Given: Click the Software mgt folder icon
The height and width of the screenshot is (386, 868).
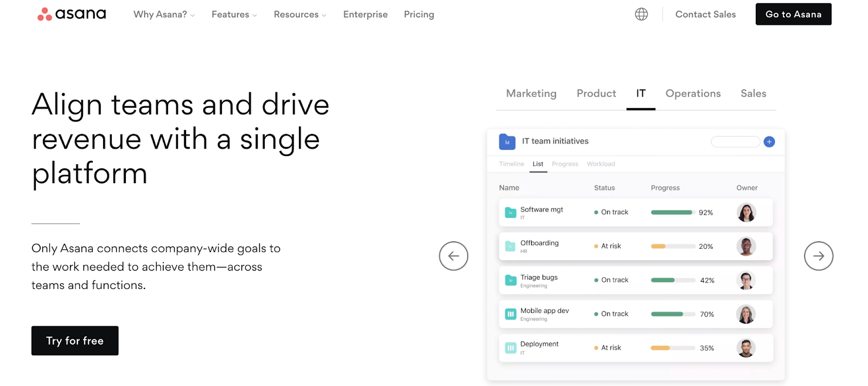Looking at the screenshot, I should click(510, 213).
